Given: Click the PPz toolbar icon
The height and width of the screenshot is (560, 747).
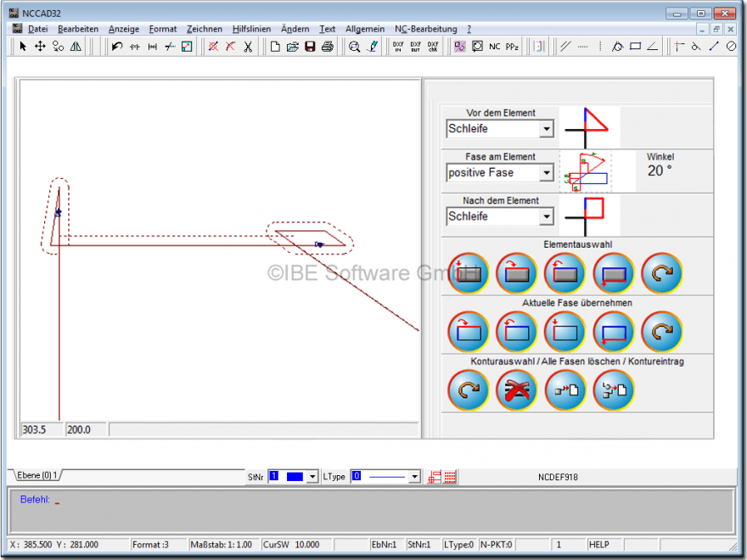Looking at the screenshot, I should pos(512,47).
